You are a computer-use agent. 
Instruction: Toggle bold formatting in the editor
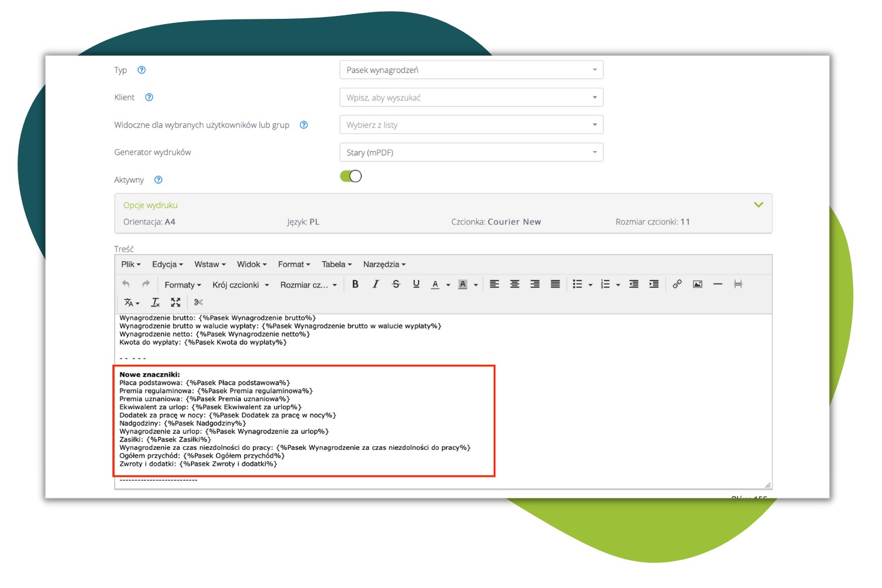pyautogui.click(x=355, y=285)
